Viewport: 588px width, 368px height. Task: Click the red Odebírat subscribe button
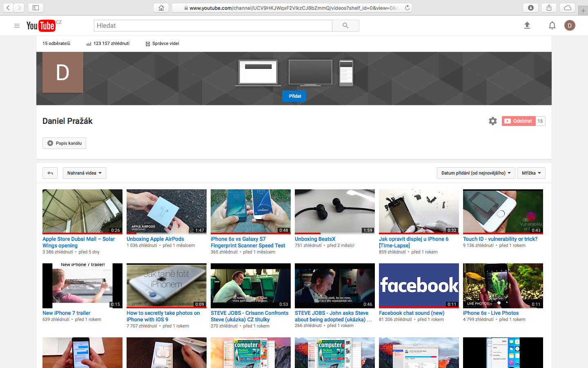[x=518, y=121]
